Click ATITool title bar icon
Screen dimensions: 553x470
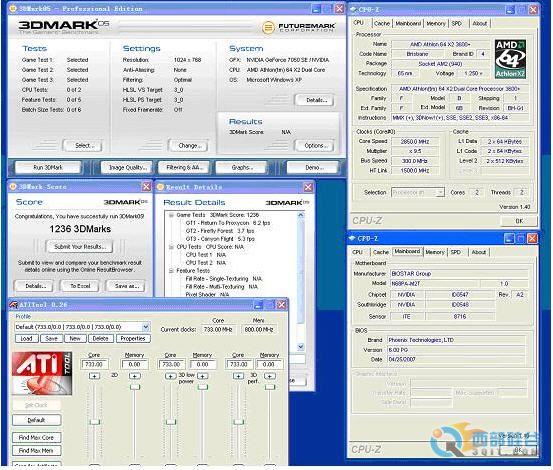pos(13,305)
